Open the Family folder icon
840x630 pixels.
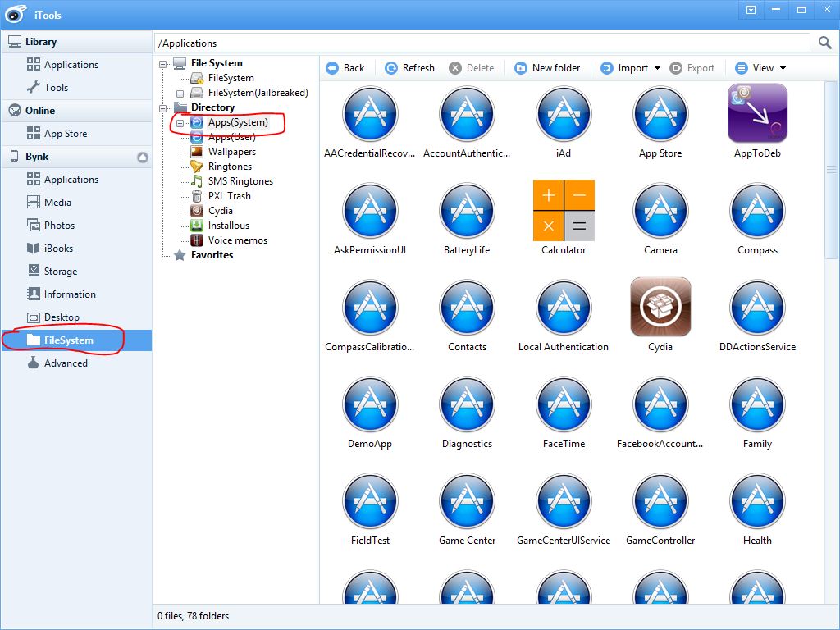pos(757,404)
